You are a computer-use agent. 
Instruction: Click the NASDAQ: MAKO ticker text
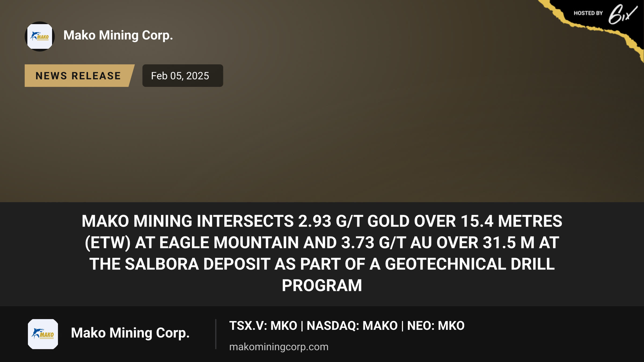[x=352, y=326]
